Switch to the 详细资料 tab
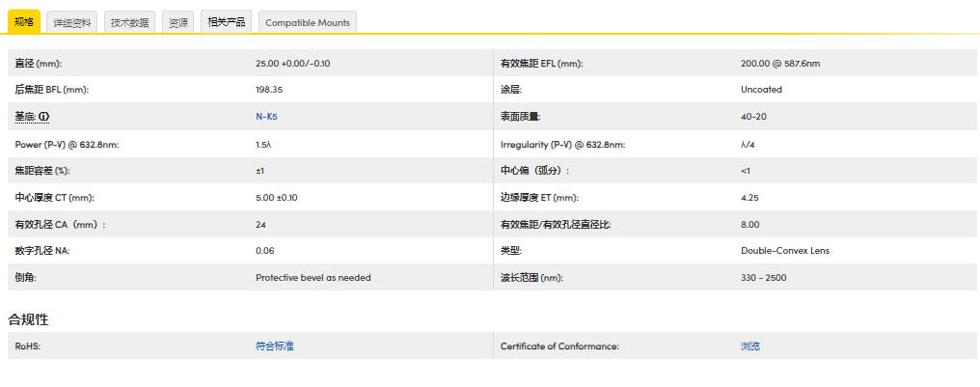 coord(72,22)
